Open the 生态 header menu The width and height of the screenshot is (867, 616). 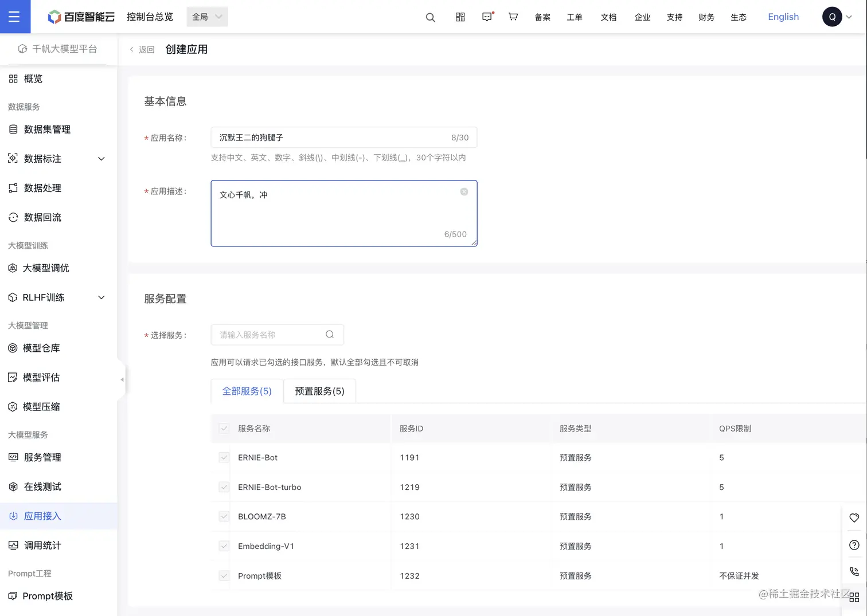coord(739,17)
